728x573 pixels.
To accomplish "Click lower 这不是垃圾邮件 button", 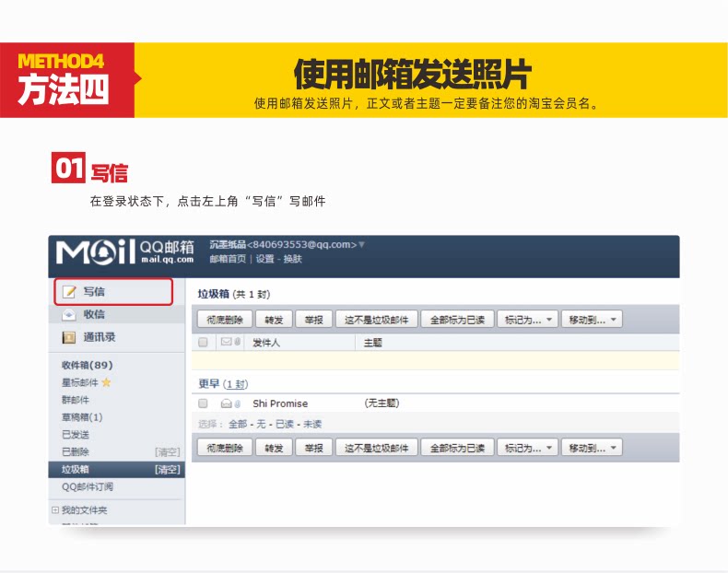I will tap(377, 449).
